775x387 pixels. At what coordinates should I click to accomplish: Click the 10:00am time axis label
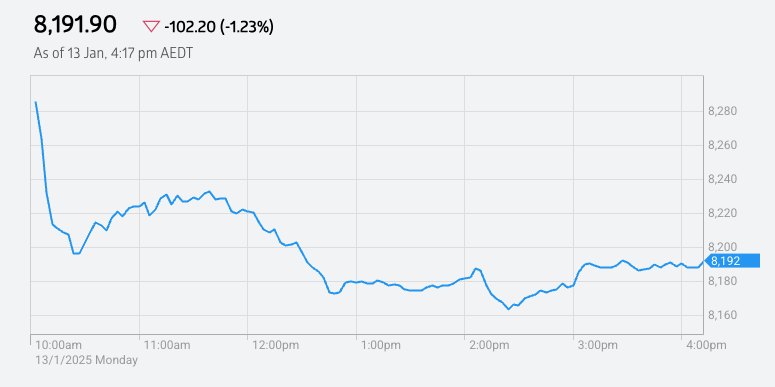[59, 345]
